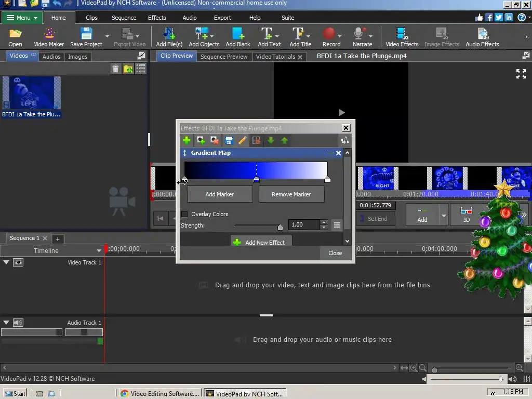This screenshot has height=399, width=532.
Task: Add an effect with the green plus icon
Action: coord(187,140)
